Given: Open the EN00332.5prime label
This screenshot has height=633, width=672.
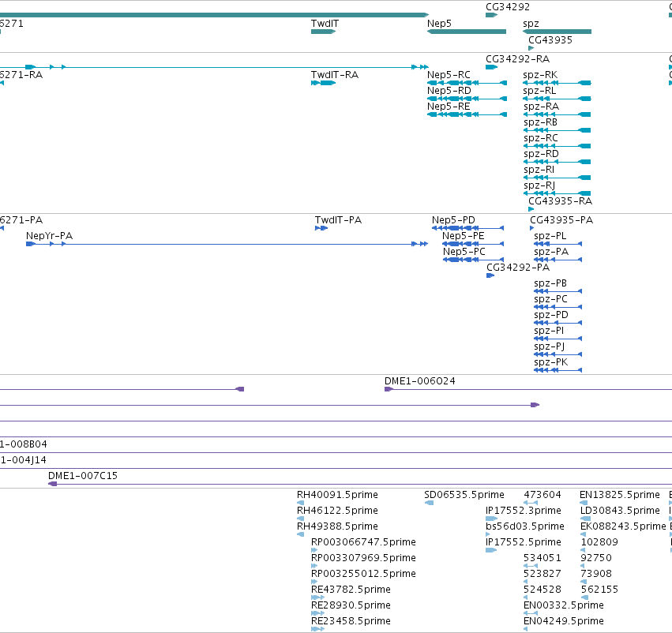Looking at the screenshot, I should point(564,605).
